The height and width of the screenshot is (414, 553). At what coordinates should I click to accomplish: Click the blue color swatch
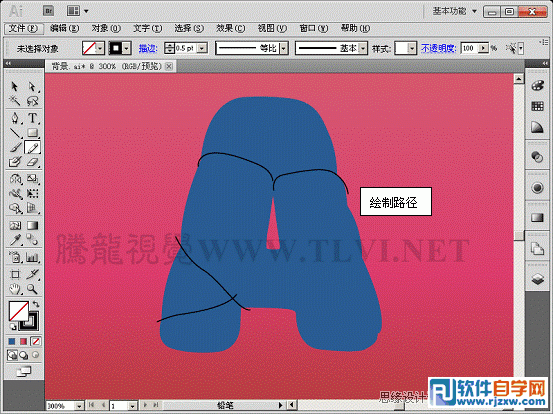[x=12, y=341]
